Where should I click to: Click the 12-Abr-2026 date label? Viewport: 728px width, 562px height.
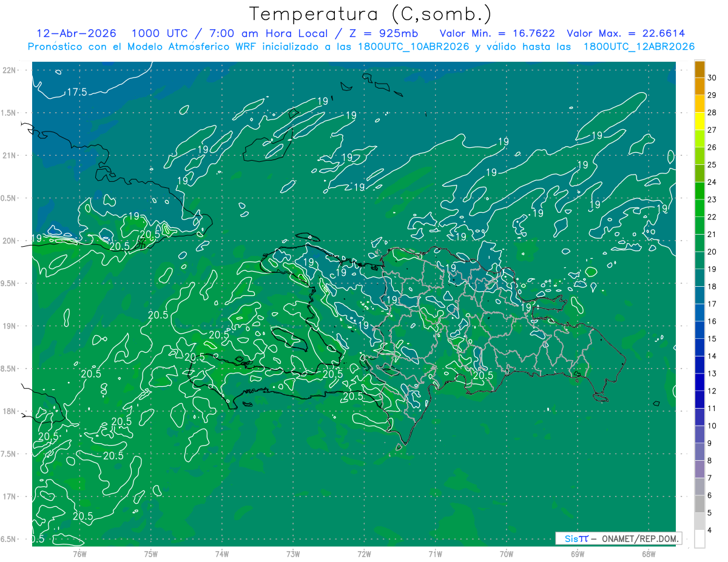[x=77, y=33]
